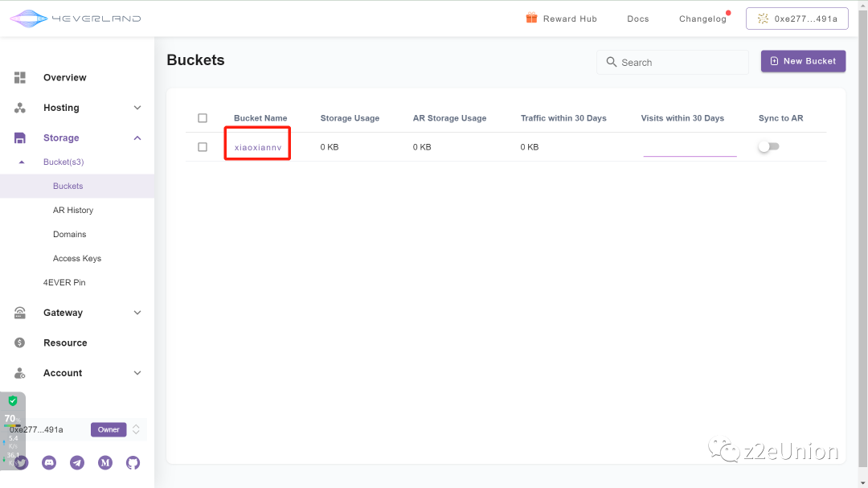Go to Access Keys page

pos(77,259)
